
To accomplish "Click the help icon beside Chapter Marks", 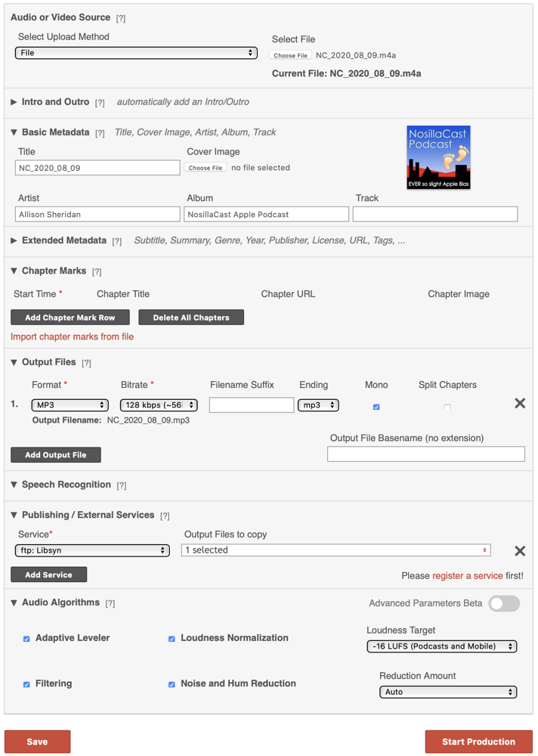I will (x=97, y=272).
